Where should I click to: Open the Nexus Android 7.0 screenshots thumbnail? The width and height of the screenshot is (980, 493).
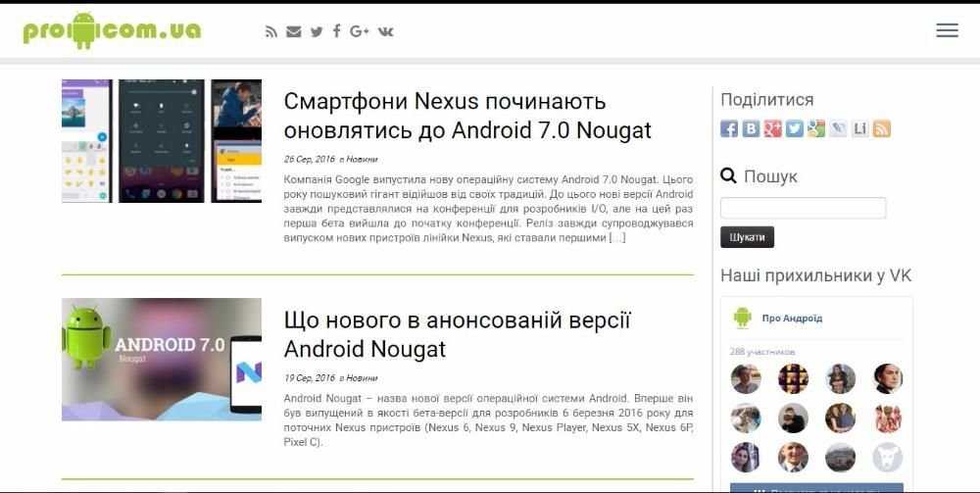click(x=162, y=140)
